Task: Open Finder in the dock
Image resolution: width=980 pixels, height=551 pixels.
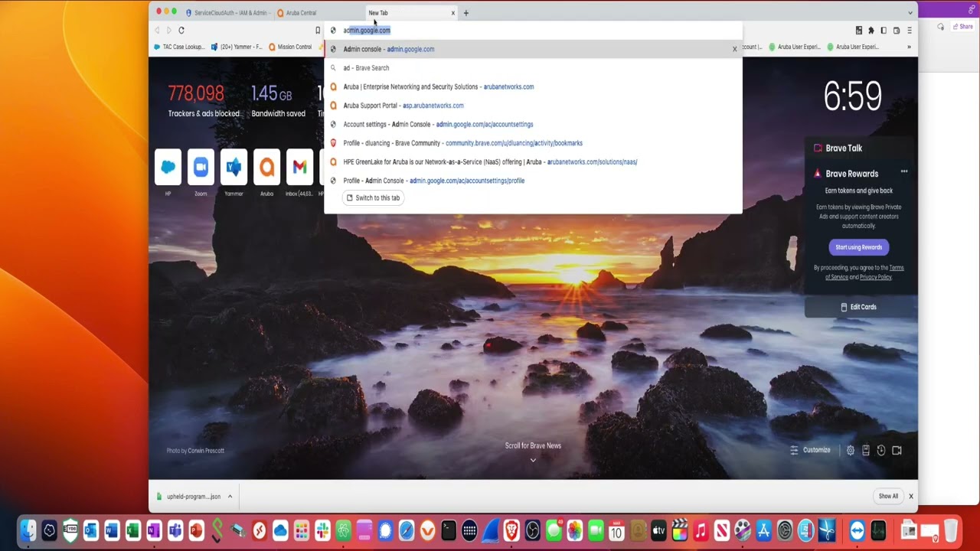Action: click(x=28, y=530)
